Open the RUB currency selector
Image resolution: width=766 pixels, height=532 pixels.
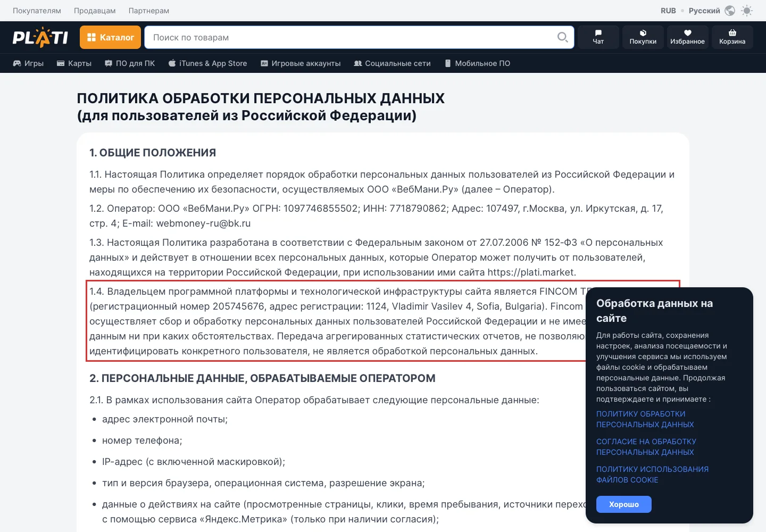click(x=668, y=11)
